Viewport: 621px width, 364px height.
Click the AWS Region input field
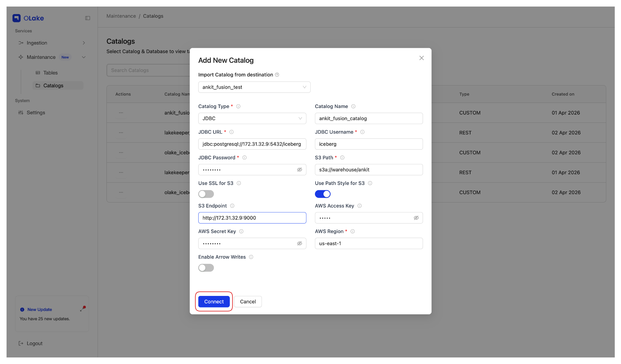369,244
